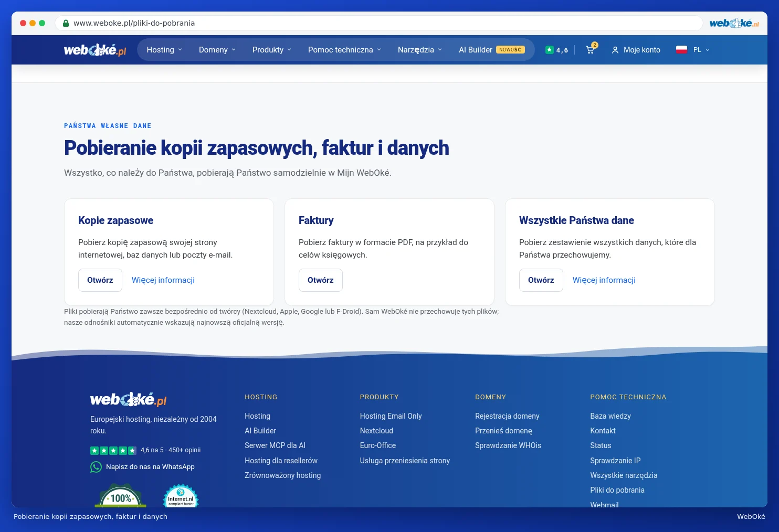Open footer link Sprawdzanie IP
Viewport: 779px width, 532px height.
(615, 461)
